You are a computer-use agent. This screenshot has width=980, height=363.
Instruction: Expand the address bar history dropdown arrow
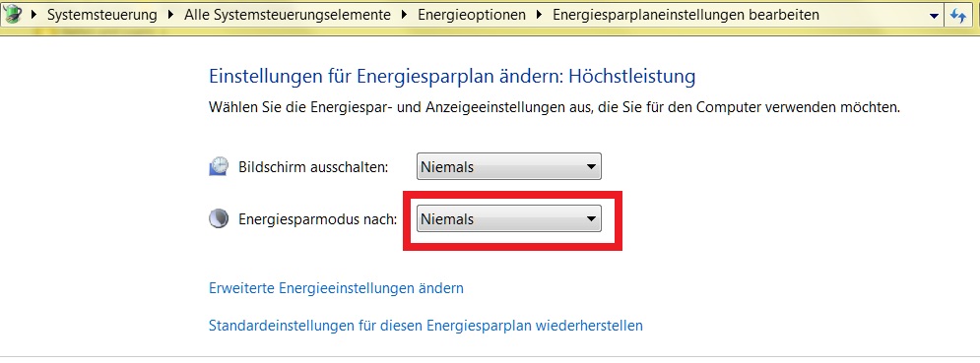[x=934, y=16]
